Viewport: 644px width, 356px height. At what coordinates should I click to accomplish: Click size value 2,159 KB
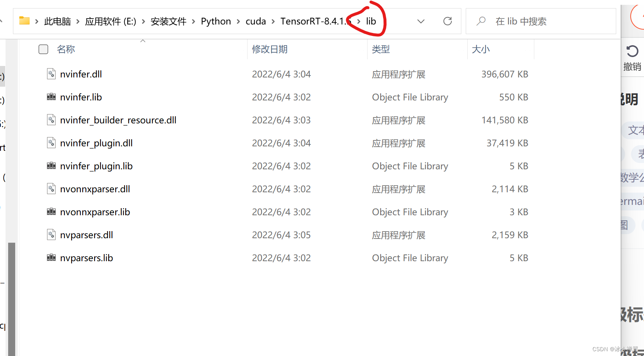[510, 235]
